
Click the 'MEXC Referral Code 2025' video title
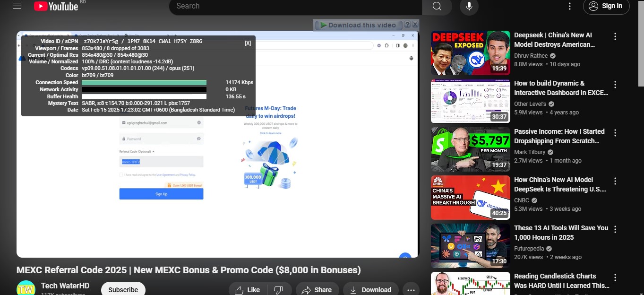click(189, 270)
